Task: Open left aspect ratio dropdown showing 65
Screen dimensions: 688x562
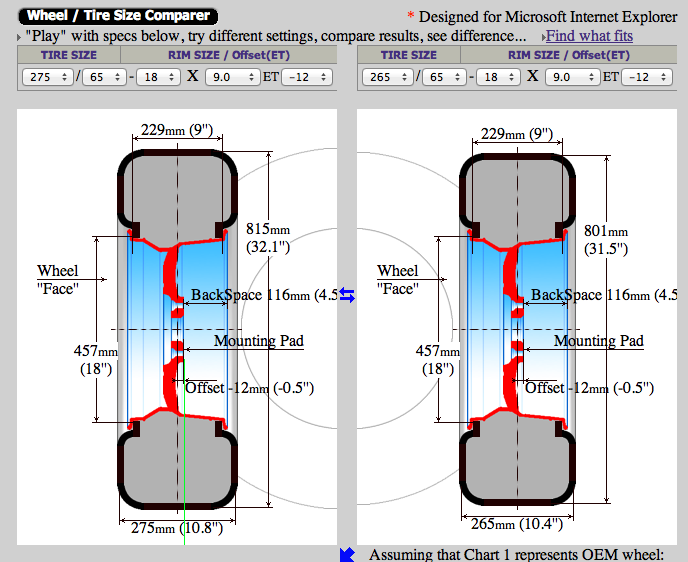Action: point(104,77)
